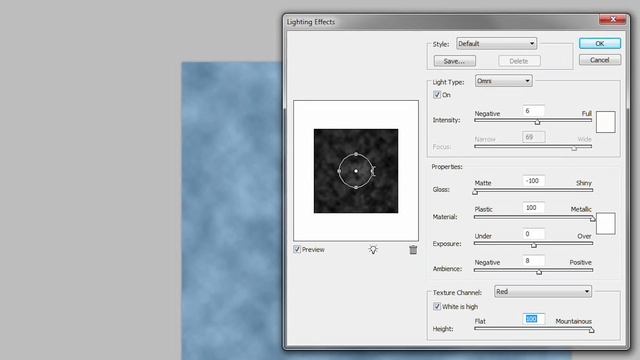Close the Lighting Effects dialog

612,20
